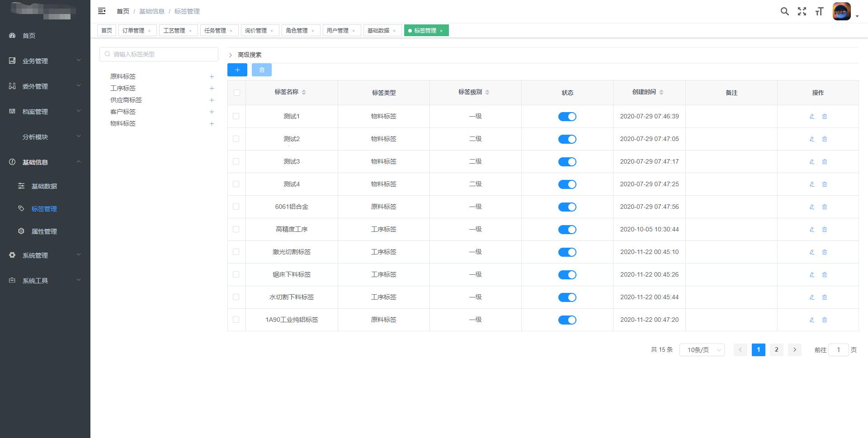Edit the 测试1 row
Image resolution: width=868 pixels, height=438 pixels.
click(x=812, y=117)
